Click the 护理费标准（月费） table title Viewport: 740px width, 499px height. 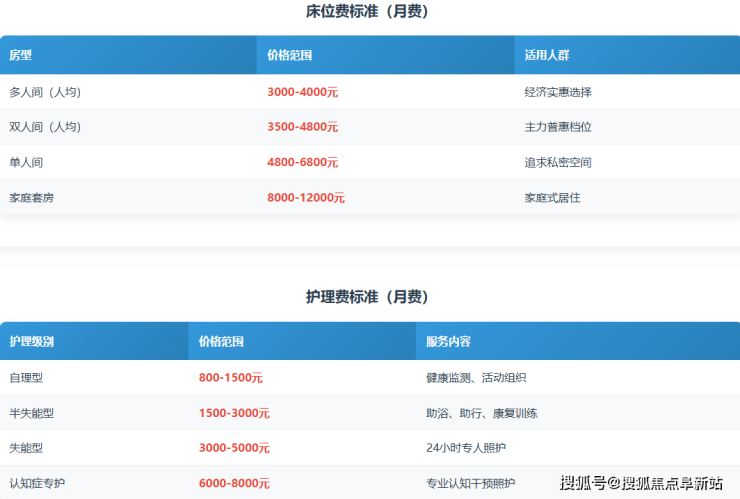[367, 297]
